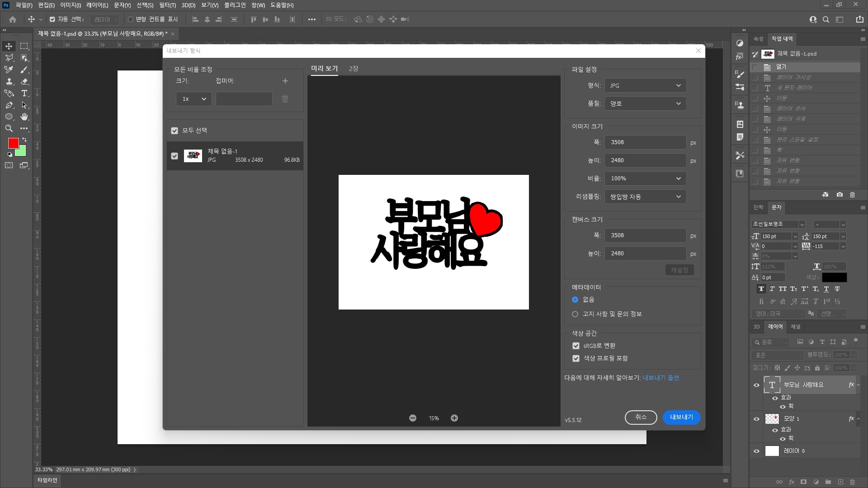Viewport: 868px width, 488px height.
Task: Click the 내보내기 export button
Action: click(681, 417)
